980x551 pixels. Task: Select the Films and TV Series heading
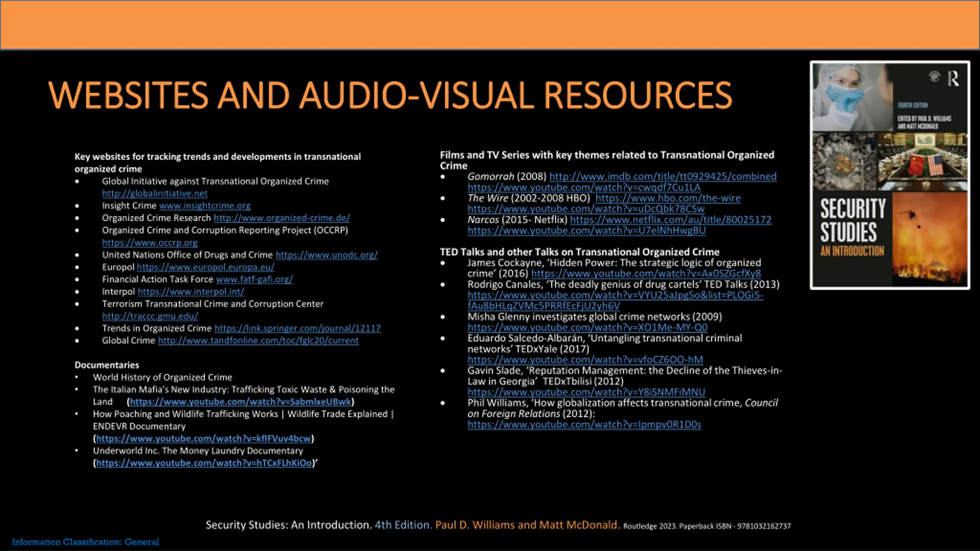(x=607, y=160)
